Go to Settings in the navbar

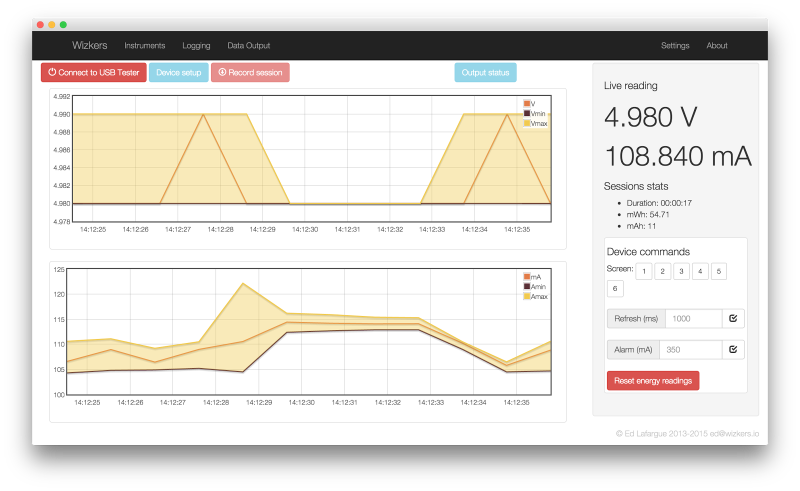(x=675, y=45)
